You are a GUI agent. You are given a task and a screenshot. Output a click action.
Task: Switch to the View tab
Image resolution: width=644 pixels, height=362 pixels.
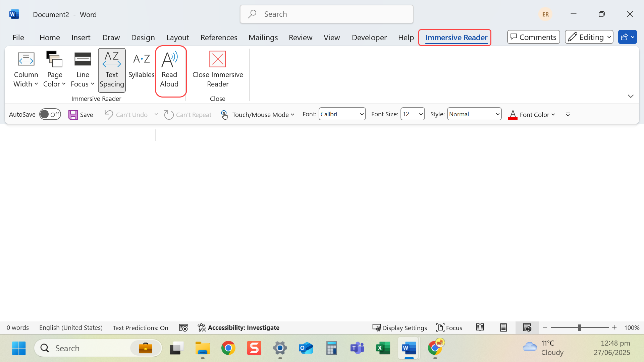pos(332,37)
